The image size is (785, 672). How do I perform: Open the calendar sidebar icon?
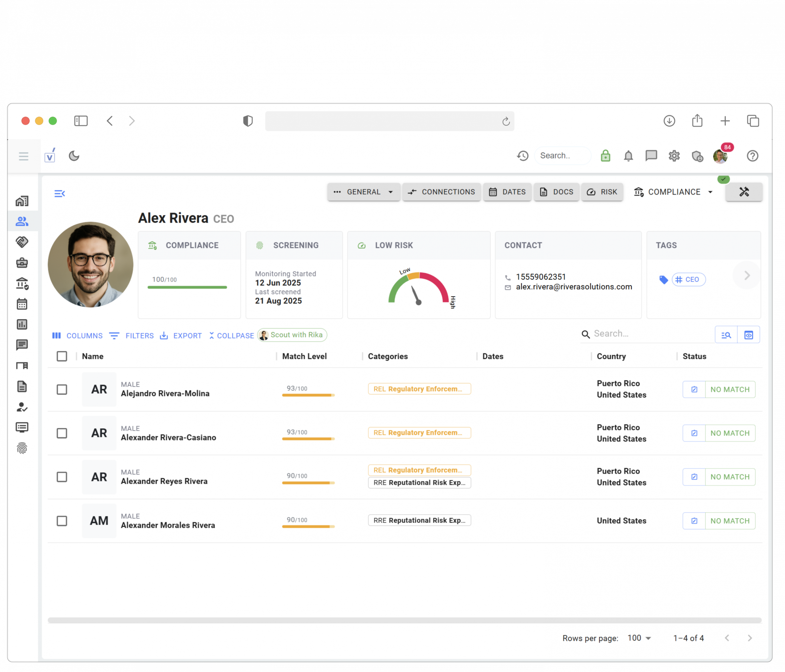[x=22, y=304]
